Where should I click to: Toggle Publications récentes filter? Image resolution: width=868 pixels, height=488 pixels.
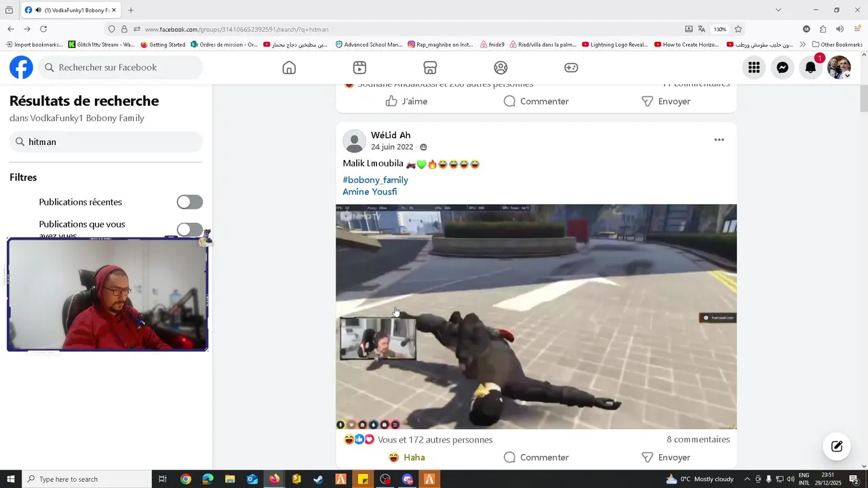coord(190,202)
